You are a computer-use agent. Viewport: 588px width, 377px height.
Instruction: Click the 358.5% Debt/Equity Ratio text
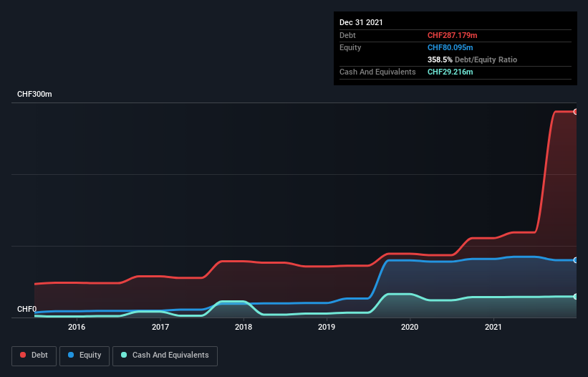(x=472, y=59)
